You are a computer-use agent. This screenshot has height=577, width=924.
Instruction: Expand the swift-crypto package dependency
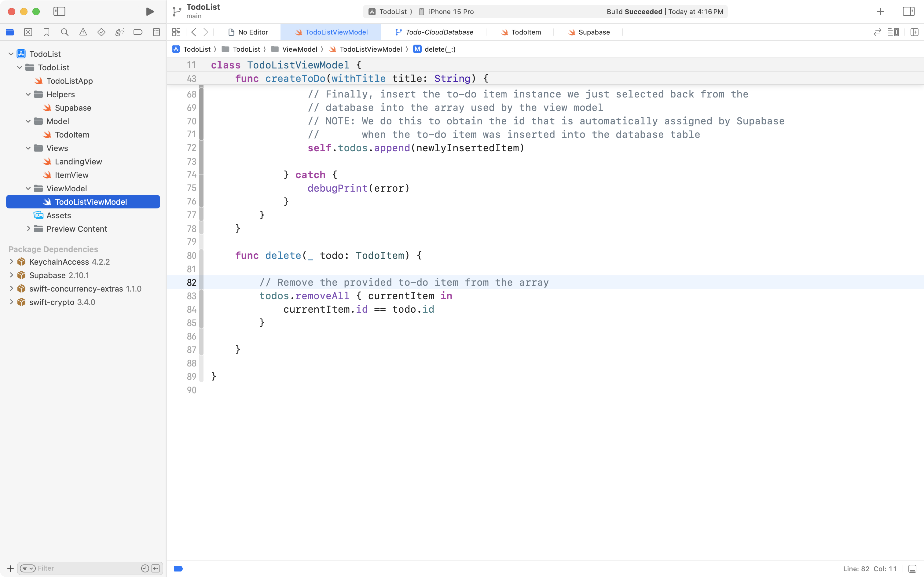coord(11,302)
